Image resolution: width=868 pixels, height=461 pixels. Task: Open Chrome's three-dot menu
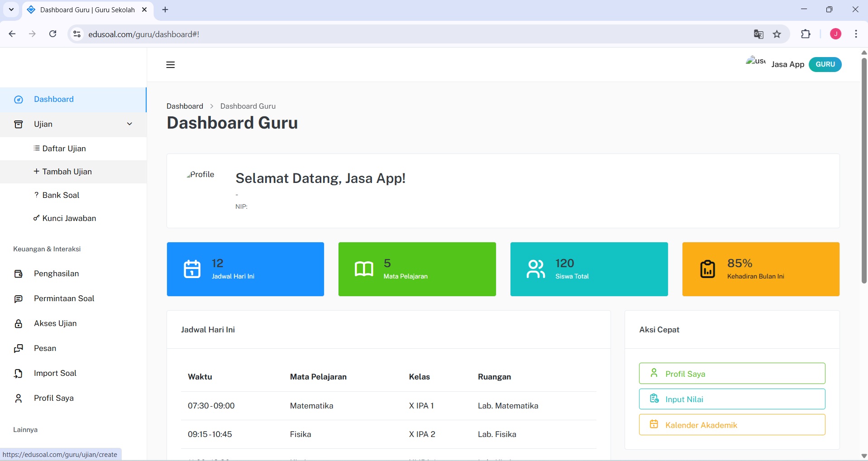[856, 34]
